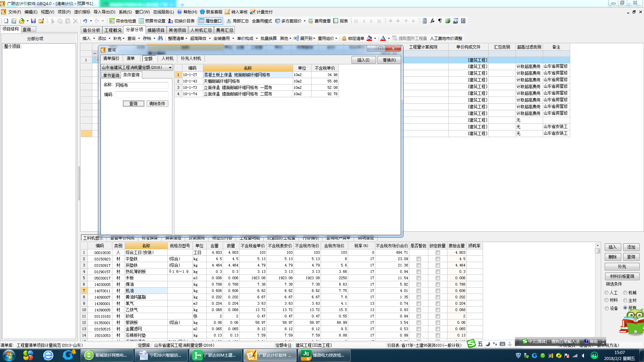Click the green 3D box icon
The height and width of the screenshot is (362, 644).
(x=448, y=21)
